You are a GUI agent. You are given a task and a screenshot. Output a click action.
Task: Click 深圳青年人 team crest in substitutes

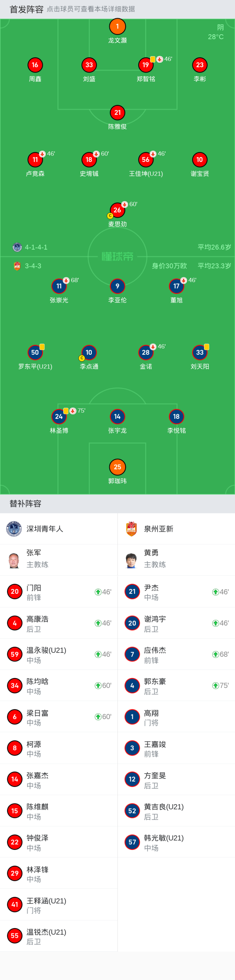[x=14, y=529]
